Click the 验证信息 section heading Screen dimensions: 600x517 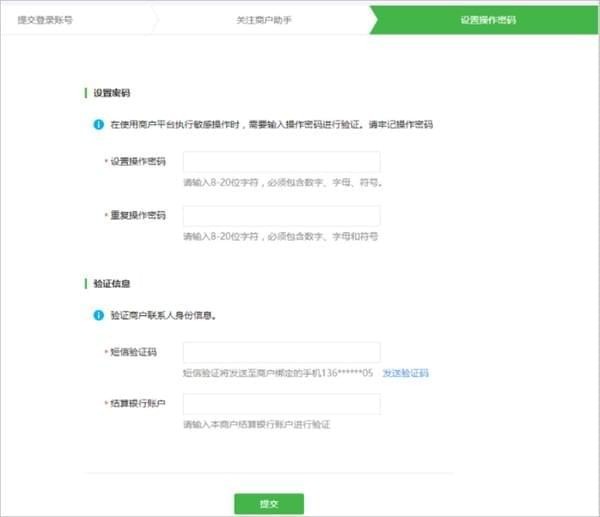click(x=112, y=284)
